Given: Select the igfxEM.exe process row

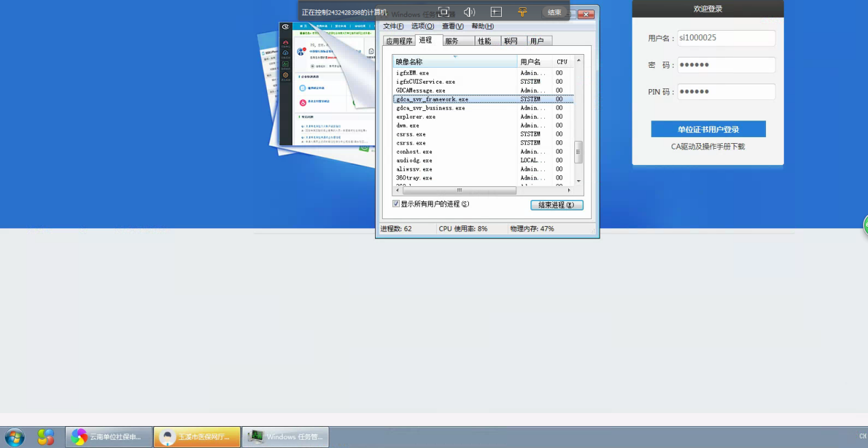Looking at the screenshot, I should coord(483,73).
